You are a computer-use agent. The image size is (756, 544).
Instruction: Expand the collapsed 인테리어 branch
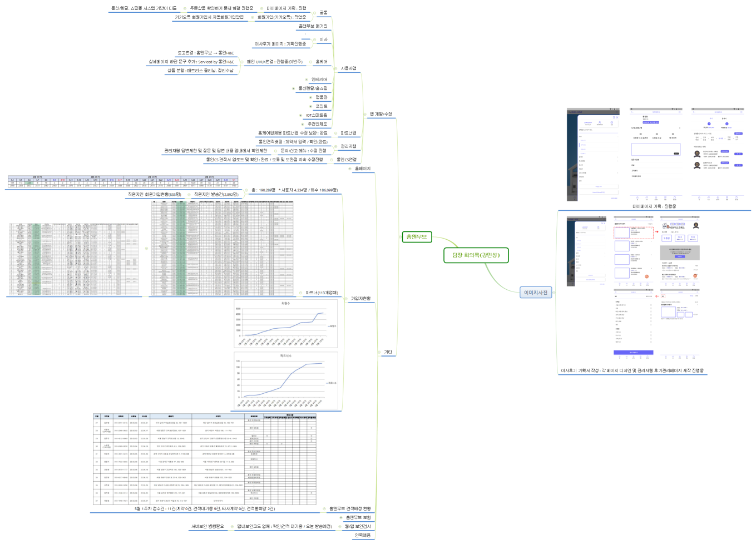point(306,80)
